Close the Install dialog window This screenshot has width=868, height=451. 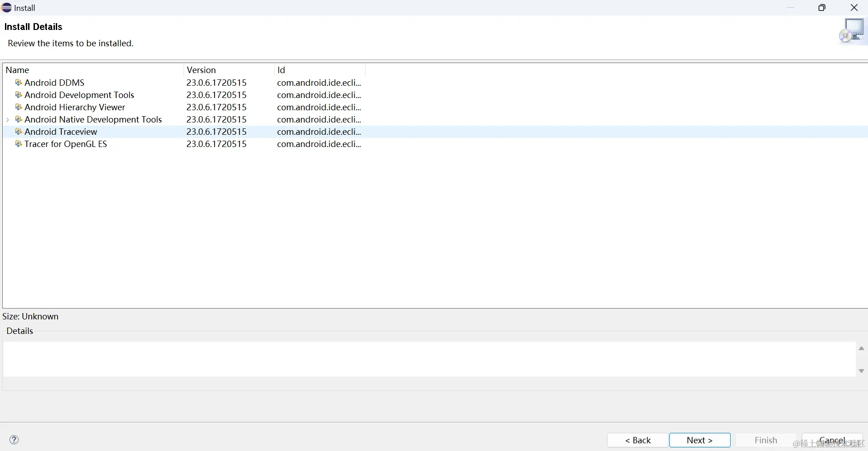tap(854, 8)
